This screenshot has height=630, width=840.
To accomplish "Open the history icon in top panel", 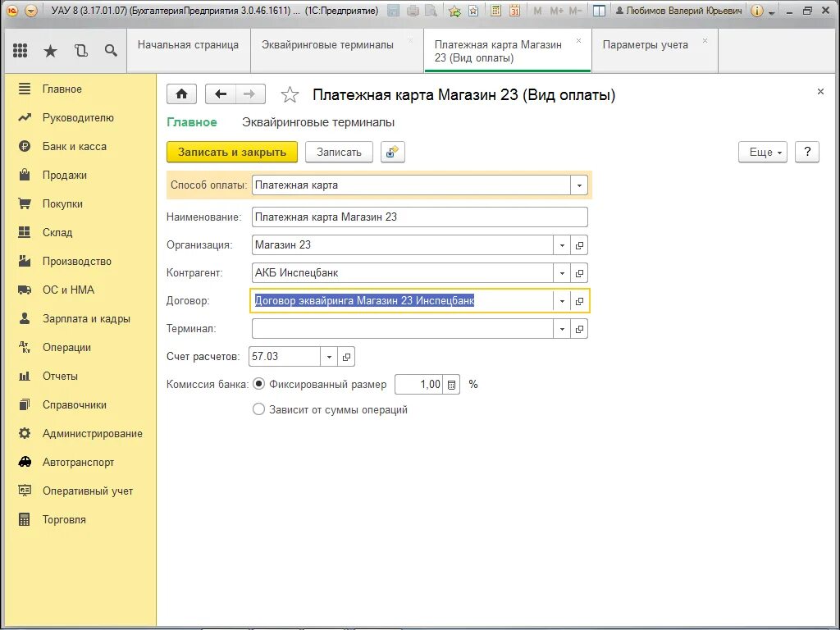I will coord(81,51).
